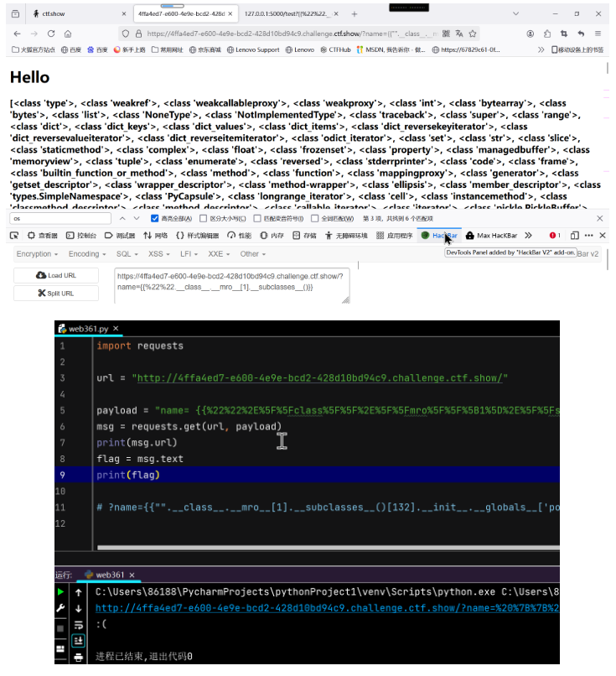Viewport: 616px width, 676px height.
Task: Toggle soft-wrap icon in run console
Action: [x=79, y=625]
